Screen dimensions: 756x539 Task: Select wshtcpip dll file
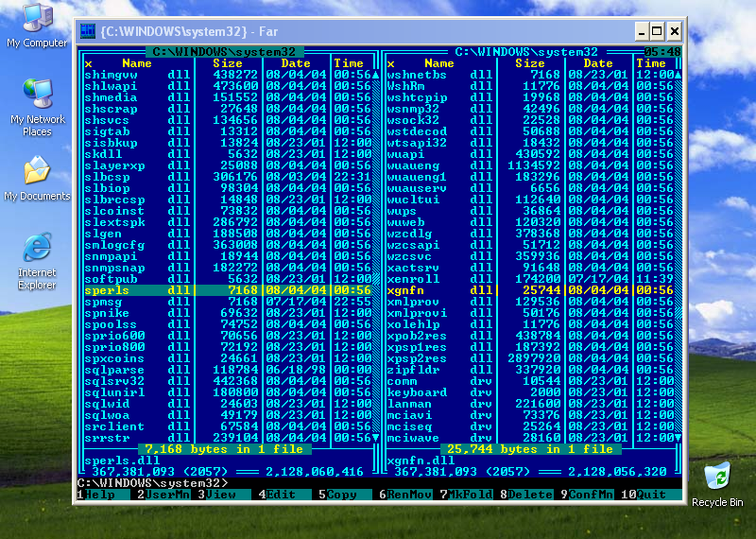point(530,97)
